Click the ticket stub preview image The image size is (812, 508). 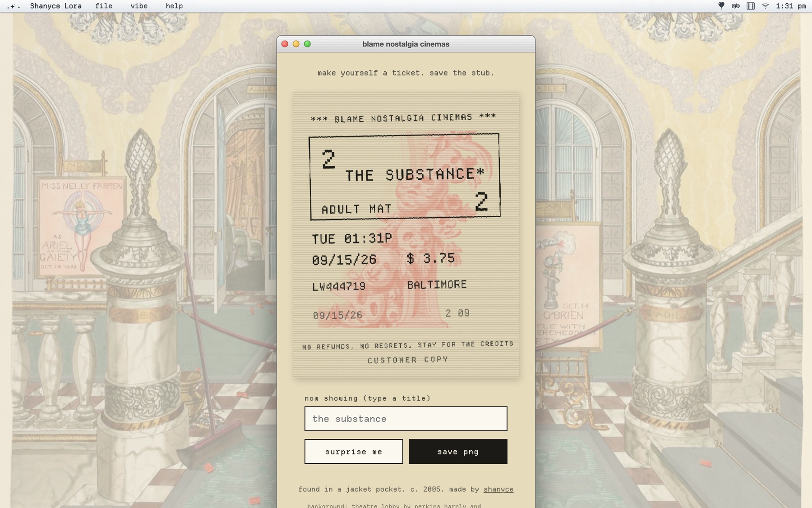(406, 234)
